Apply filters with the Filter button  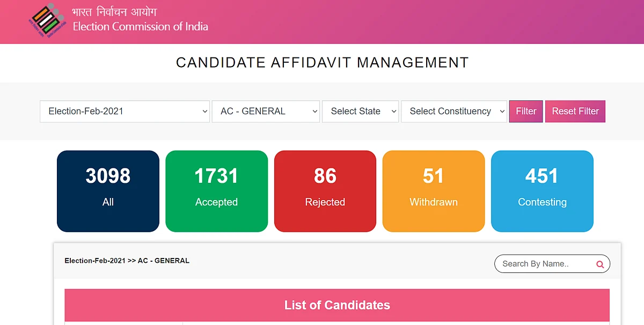[x=526, y=112]
